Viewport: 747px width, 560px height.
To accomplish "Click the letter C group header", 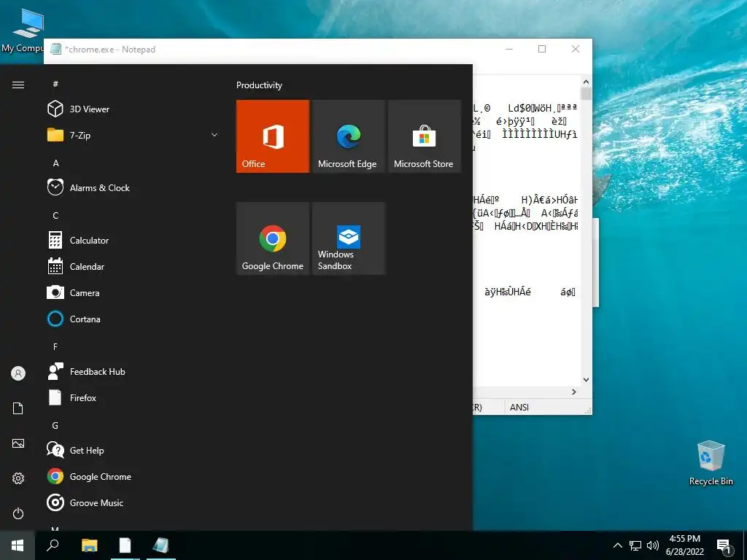I will [x=55, y=215].
